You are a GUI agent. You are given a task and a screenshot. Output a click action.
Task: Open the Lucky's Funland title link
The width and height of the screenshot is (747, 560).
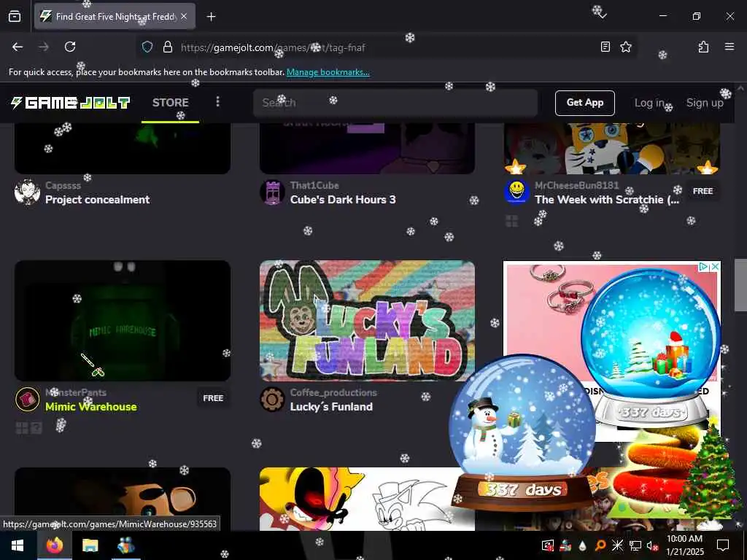[x=331, y=407]
